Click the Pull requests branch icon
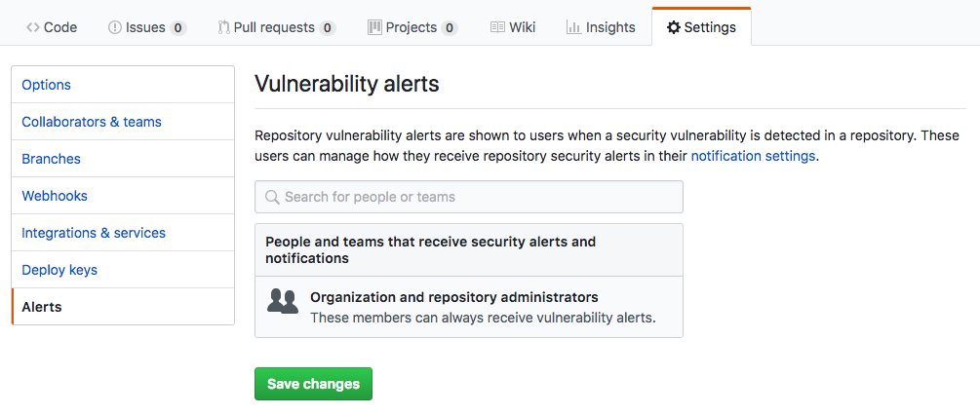980x415 pixels. [x=223, y=27]
